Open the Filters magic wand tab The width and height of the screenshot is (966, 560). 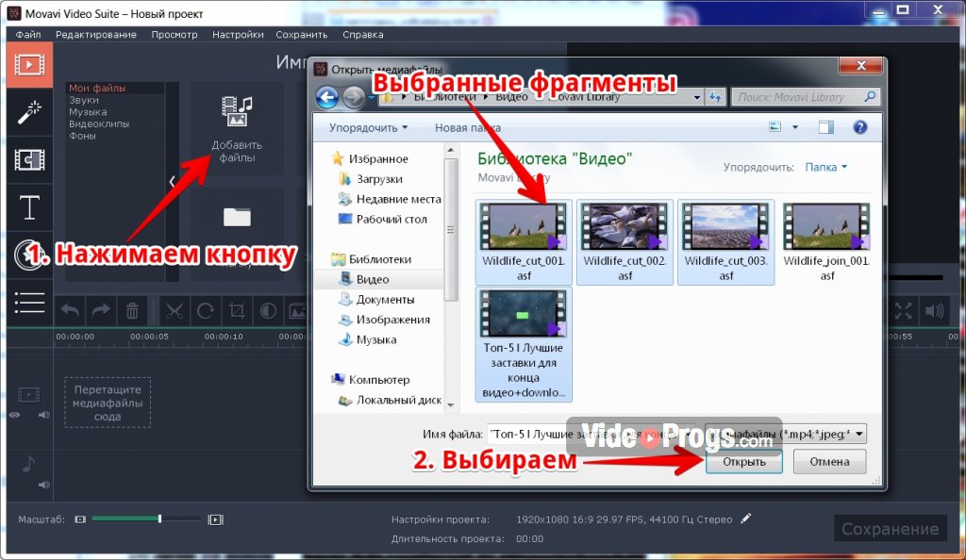click(x=29, y=112)
